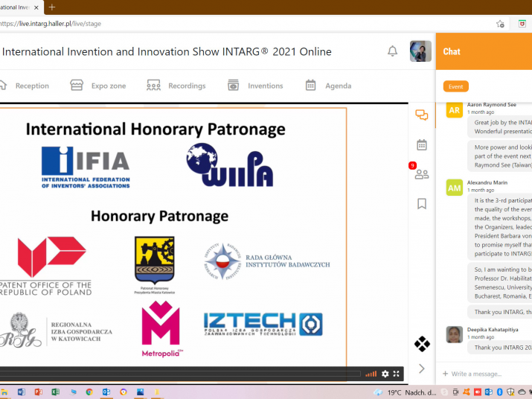This screenshot has width=532, height=399.
Task: Open the Agenda tab
Action: tap(328, 86)
